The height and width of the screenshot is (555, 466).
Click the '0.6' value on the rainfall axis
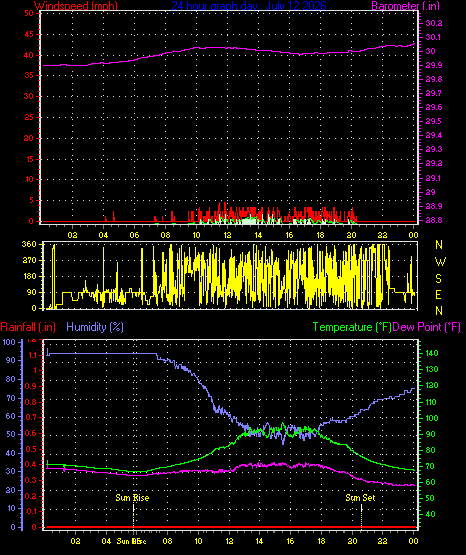click(31, 434)
